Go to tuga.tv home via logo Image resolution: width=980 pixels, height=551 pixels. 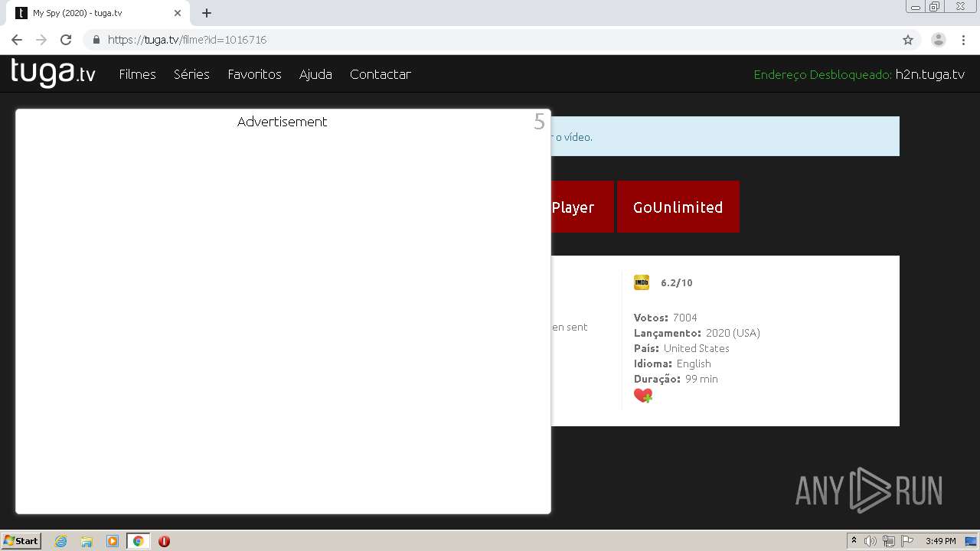tap(53, 73)
